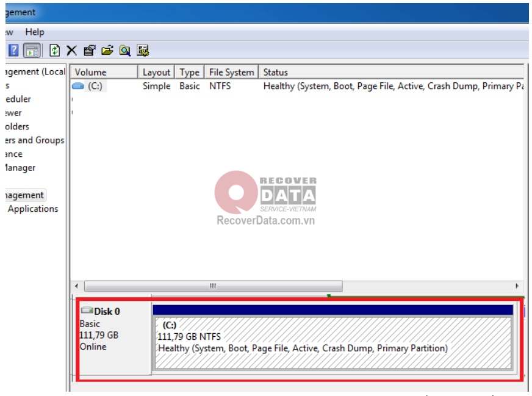The width and height of the screenshot is (532, 396).
Task: Open the Help menu
Action: pos(35,32)
